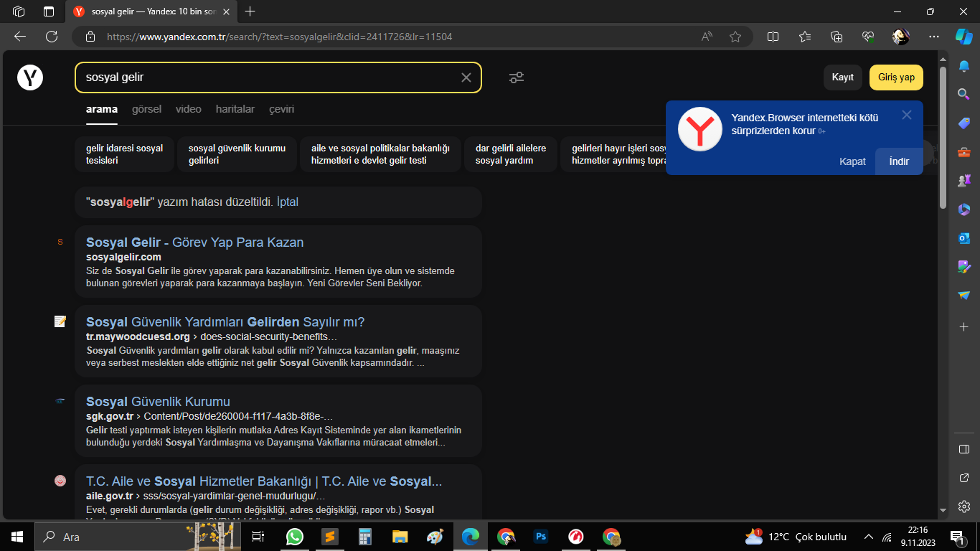Open browser Collections

point(837,37)
